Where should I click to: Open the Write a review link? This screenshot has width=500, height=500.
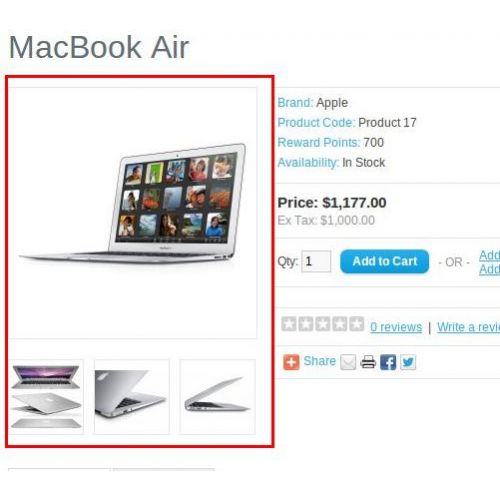pos(469,327)
